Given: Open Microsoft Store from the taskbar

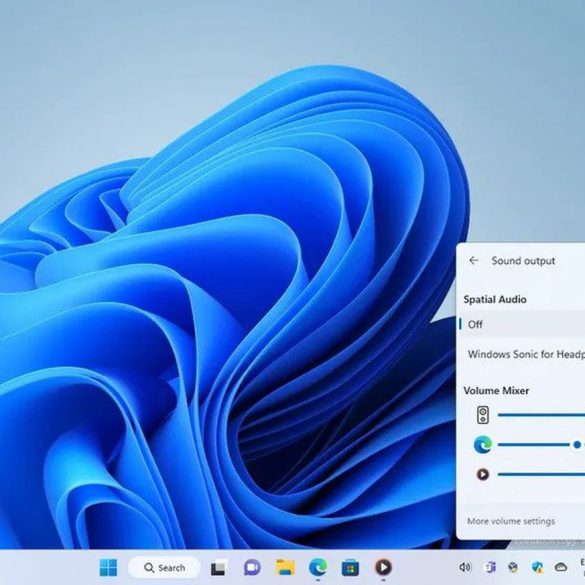Looking at the screenshot, I should 350,568.
